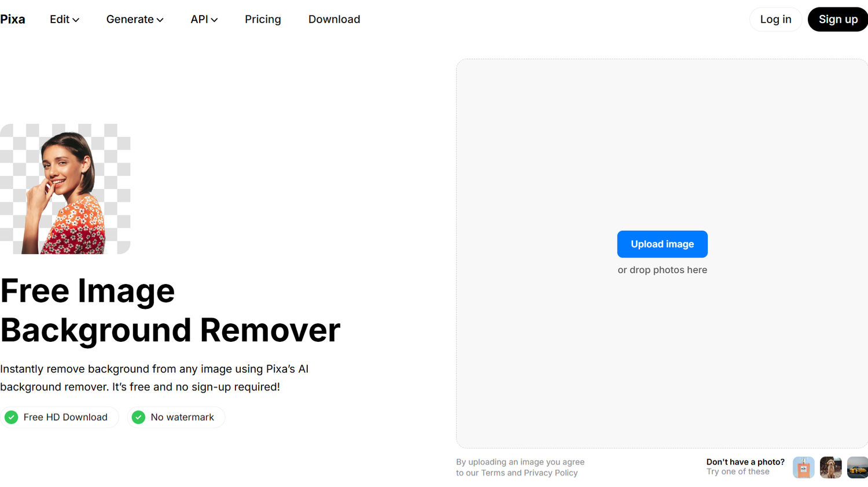Click the chevron arrow beside Generate

pyautogui.click(x=160, y=20)
